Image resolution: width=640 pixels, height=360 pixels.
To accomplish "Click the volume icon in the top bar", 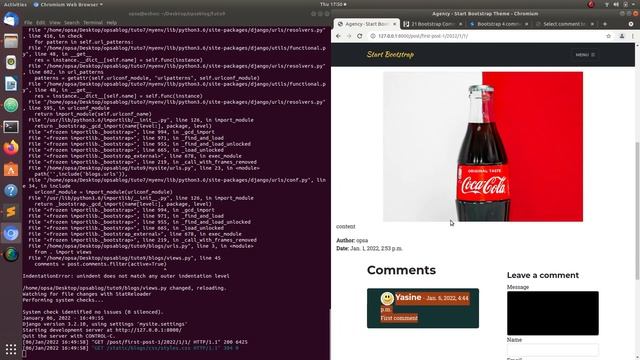I will coord(616,4).
